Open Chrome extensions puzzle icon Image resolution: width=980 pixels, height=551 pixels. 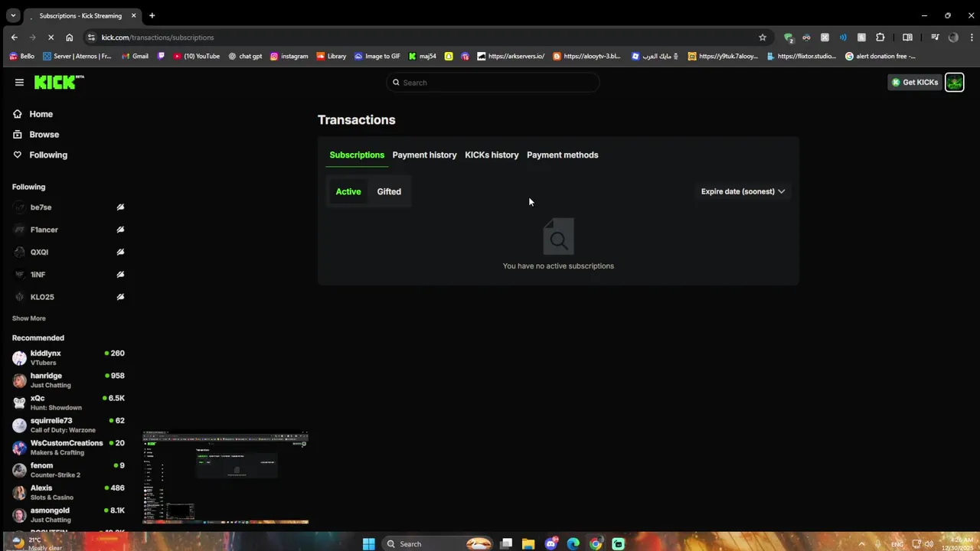[880, 37]
